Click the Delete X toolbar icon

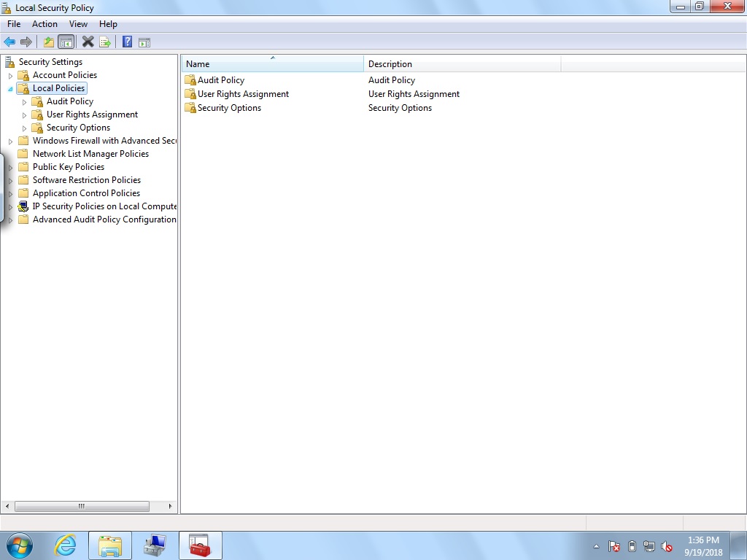click(88, 42)
